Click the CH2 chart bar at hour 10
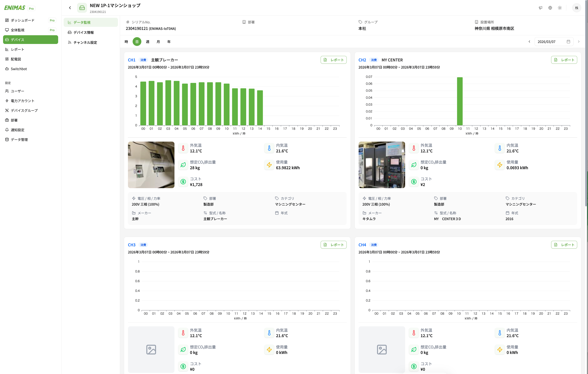Image resolution: width=588 pixels, height=374 pixels. click(460, 101)
